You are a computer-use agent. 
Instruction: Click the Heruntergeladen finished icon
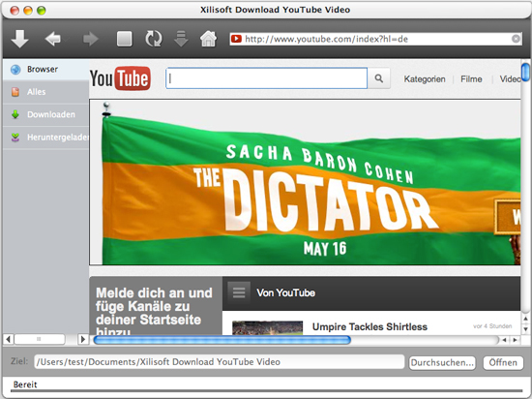coord(15,138)
